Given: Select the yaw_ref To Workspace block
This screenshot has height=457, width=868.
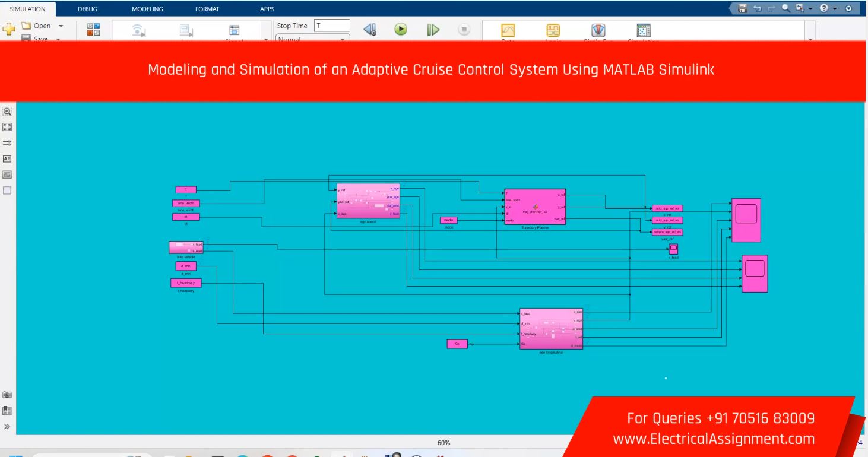Looking at the screenshot, I should pos(667,232).
